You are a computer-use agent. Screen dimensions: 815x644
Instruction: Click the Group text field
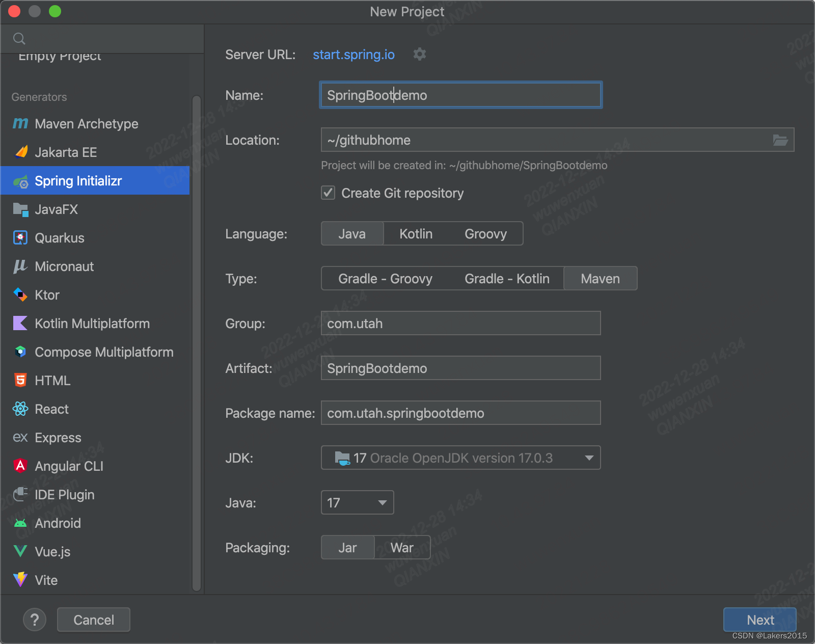coord(460,324)
